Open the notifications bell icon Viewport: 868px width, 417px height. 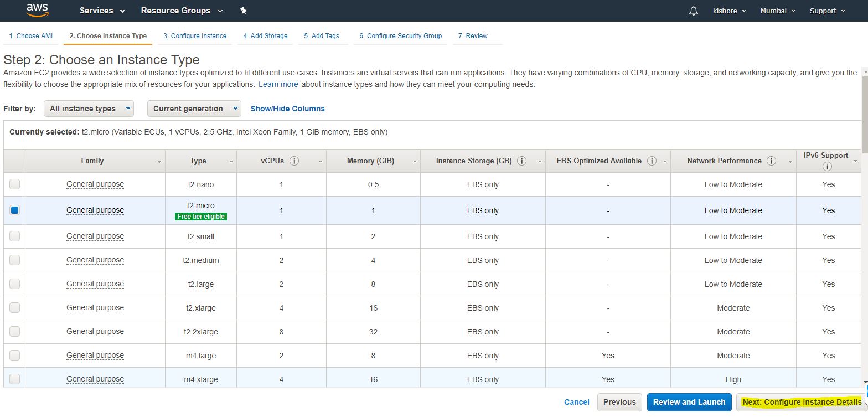[x=693, y=11]
